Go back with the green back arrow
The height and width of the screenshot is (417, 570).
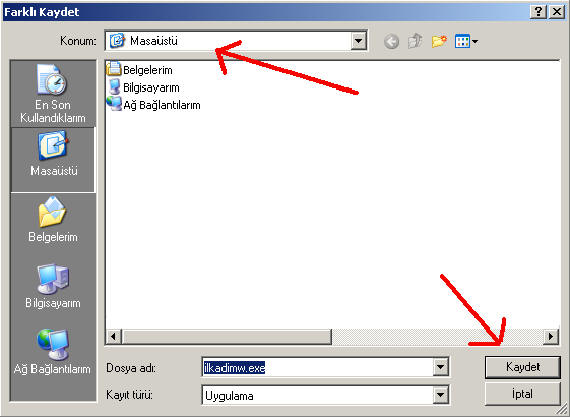(x=391, y=41)
